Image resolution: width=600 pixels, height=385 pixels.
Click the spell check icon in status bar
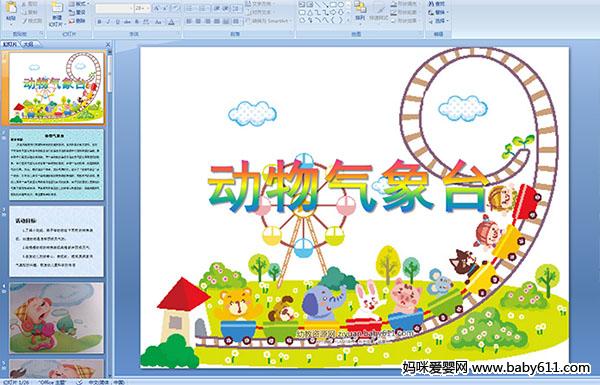point(80,382)
